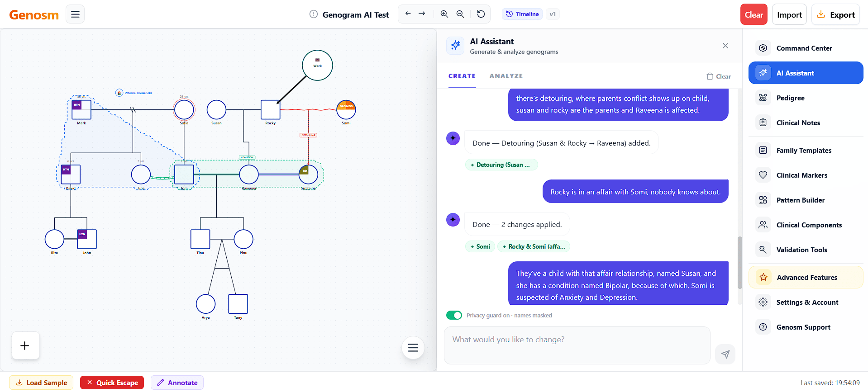Screen dimensions: 868x392
Task: Click the chat message input field
Action: click(577, 345)
